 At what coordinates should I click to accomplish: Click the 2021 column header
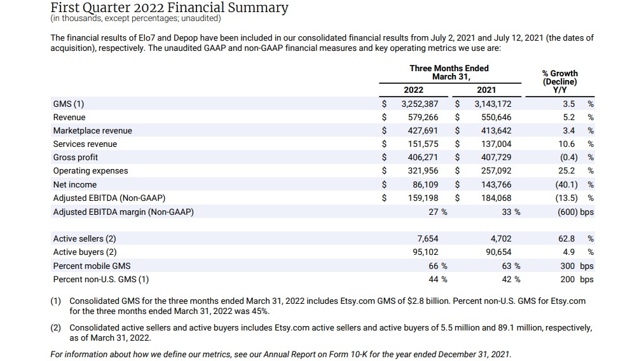(486, 90)
